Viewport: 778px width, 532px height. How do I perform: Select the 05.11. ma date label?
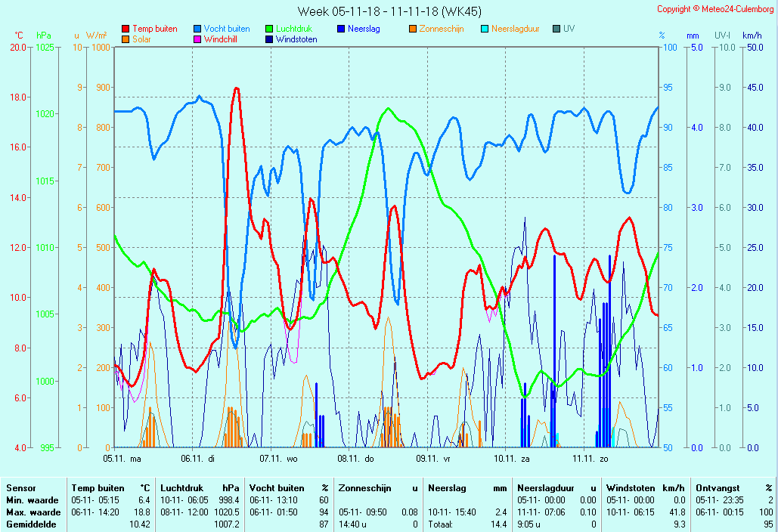click(x=122, y=458)
